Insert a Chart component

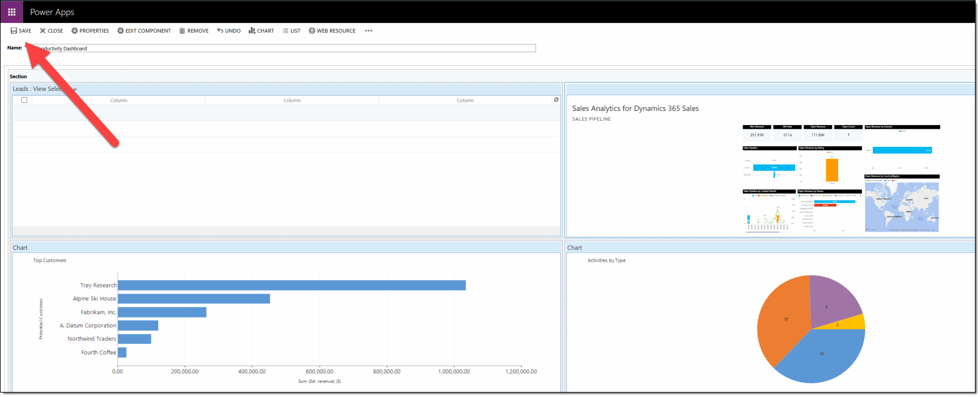(x=261, y=31)
